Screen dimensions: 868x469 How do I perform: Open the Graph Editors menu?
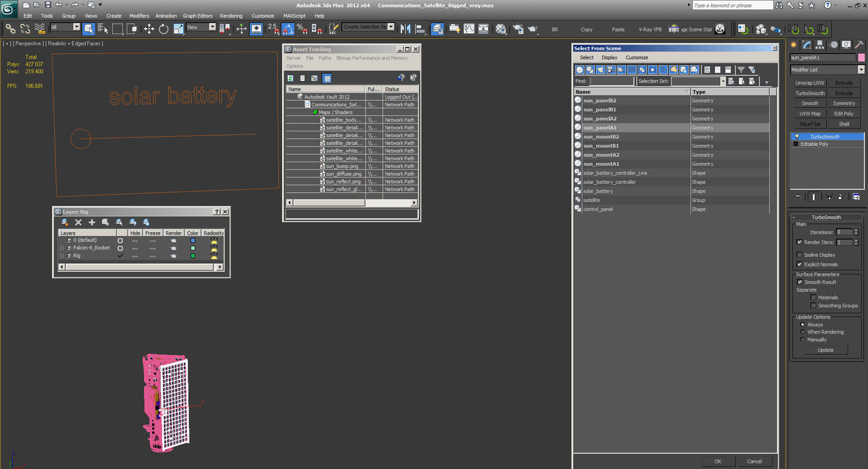pos(198,16)
